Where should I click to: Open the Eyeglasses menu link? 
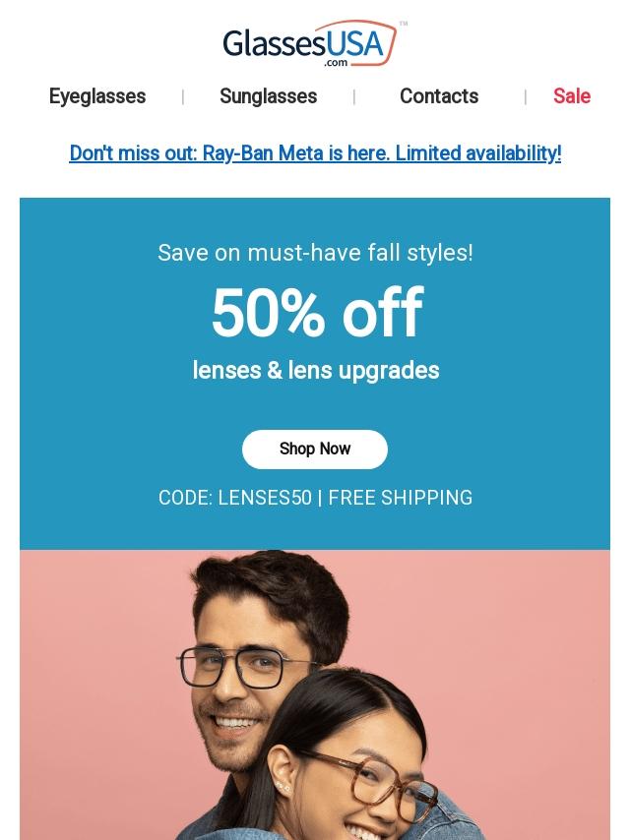point(97,96)
